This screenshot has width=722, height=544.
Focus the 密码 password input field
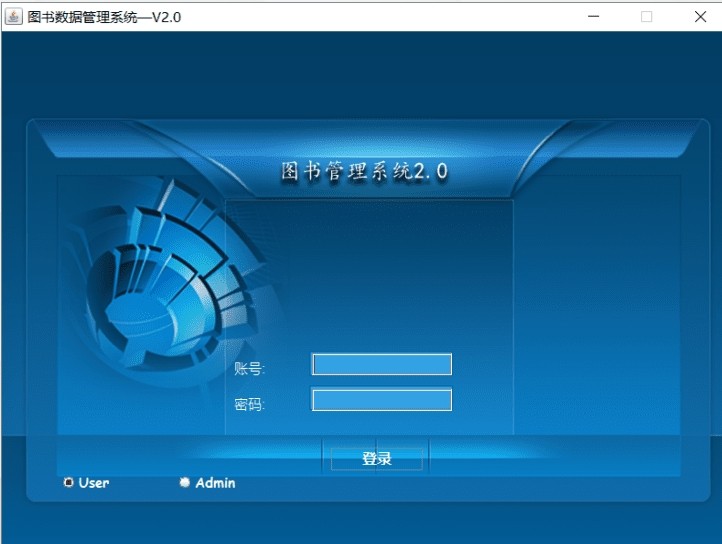point(382,401)
